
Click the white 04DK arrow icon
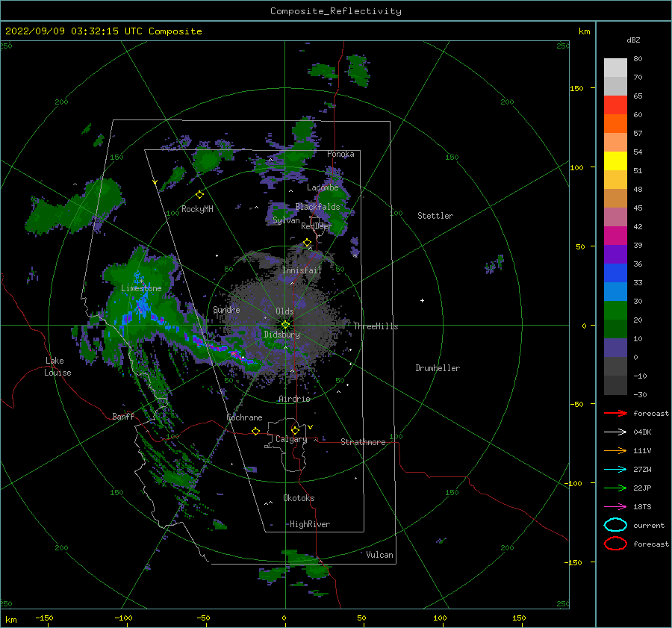coord(615,432)
